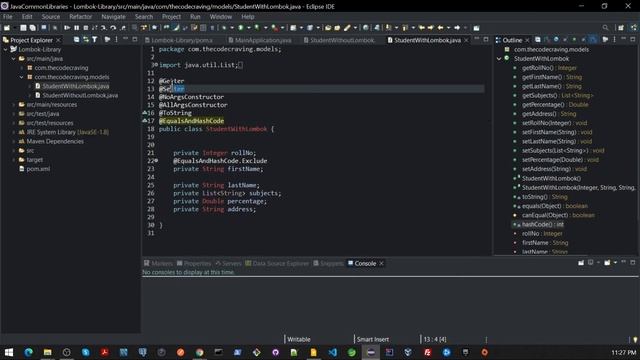Image resolution: width=640 pixels, height=360 pixels.
Task: Collapse All in Project Explorer toolbar
Action: [76, 40]
